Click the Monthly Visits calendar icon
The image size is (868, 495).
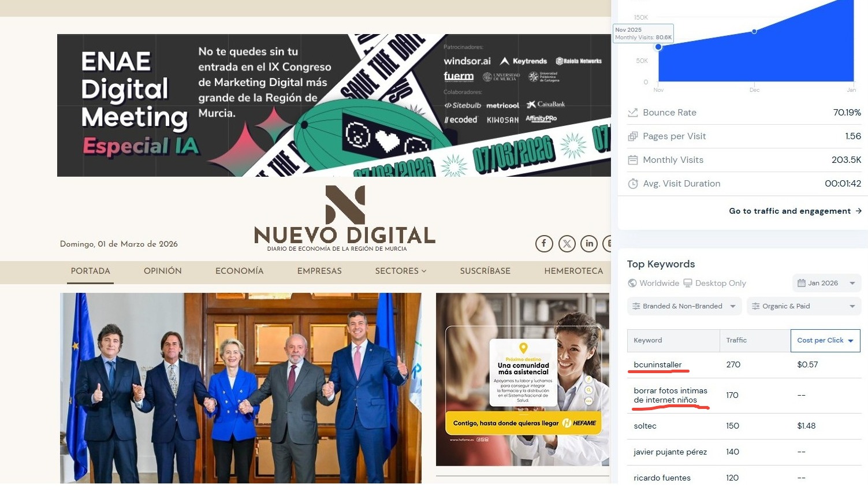click(633, 160)
